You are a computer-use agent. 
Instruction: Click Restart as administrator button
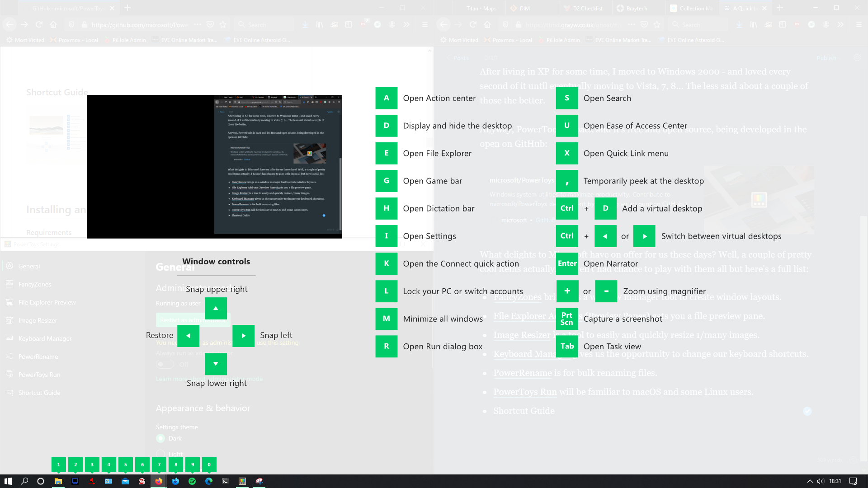click(193, 320)
